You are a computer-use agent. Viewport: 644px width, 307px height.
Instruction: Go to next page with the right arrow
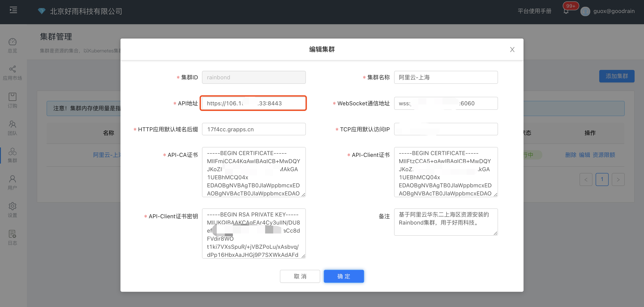pyautogui.click(x=618, y=179)
